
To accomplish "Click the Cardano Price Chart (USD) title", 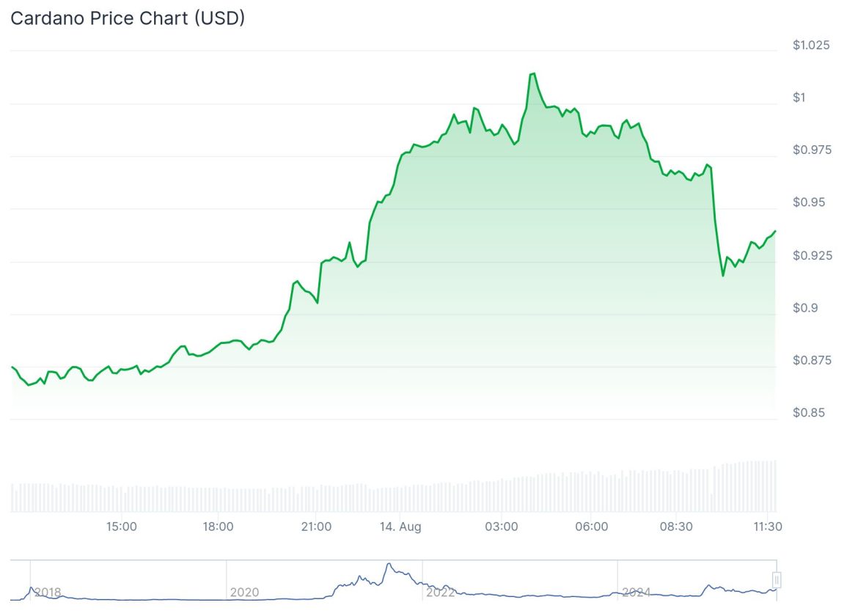I will [x=128, y=19].
